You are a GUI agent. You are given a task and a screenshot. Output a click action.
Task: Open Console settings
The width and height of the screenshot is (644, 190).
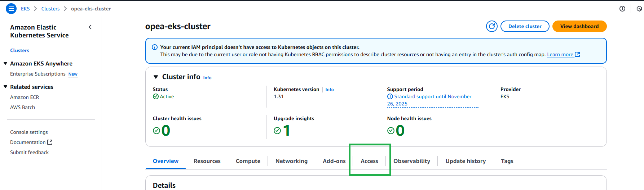29,132
